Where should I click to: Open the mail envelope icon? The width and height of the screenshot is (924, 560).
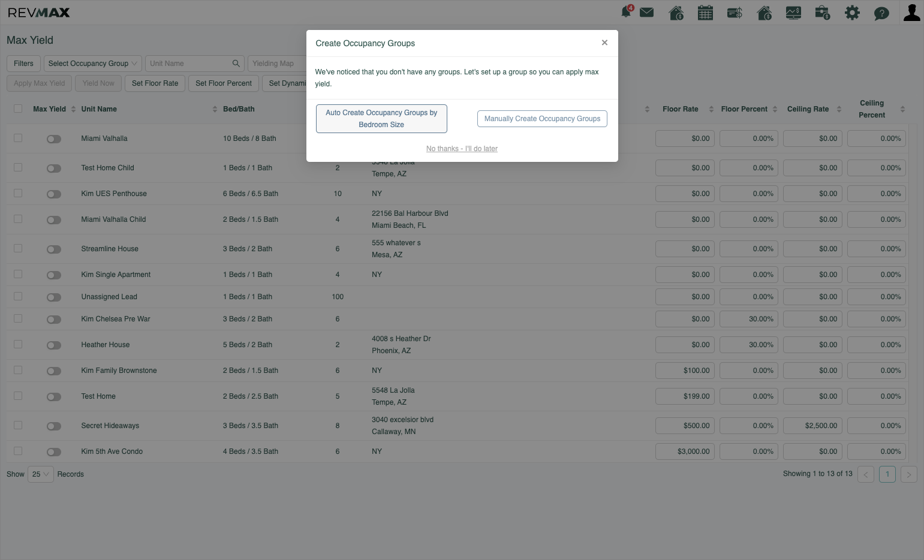pyautogui.click(x=646, y=12)
